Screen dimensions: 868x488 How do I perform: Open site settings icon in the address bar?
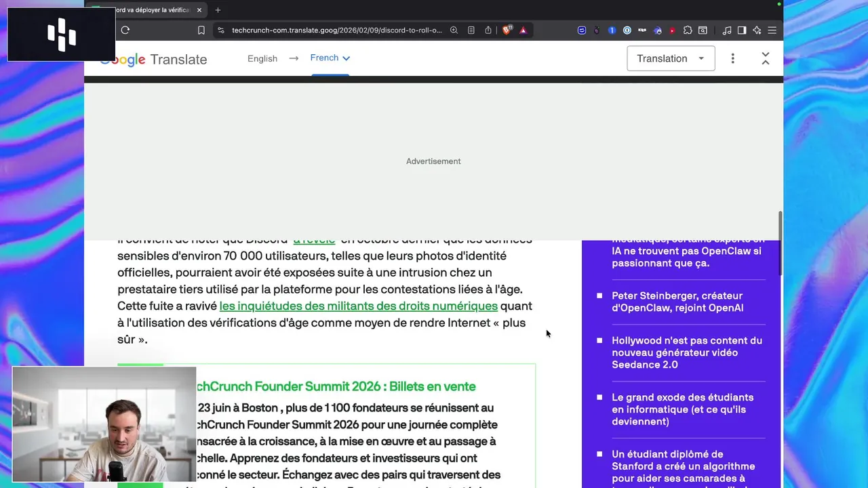220,30
